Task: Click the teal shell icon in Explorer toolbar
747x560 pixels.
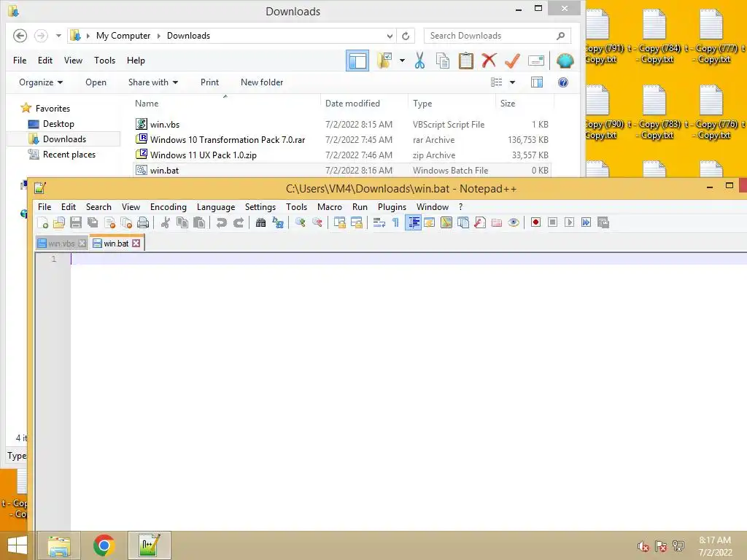Action: point(565,61)
